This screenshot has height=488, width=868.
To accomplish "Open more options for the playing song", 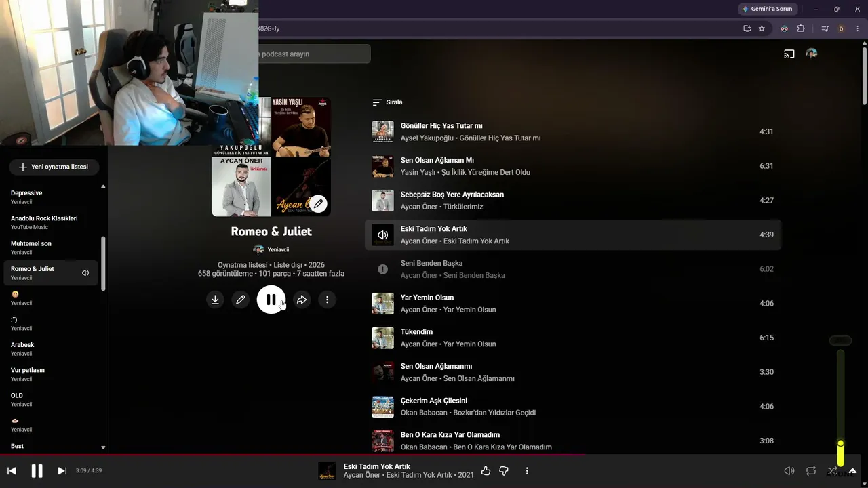I will [527, 471].
